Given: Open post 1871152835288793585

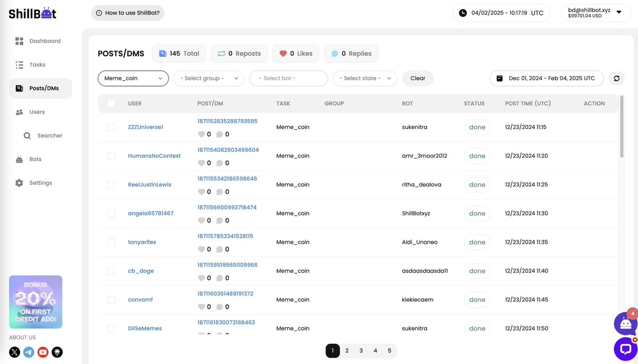Looking at the screenshot, I should pyautogui.click(x=228, y=121).
